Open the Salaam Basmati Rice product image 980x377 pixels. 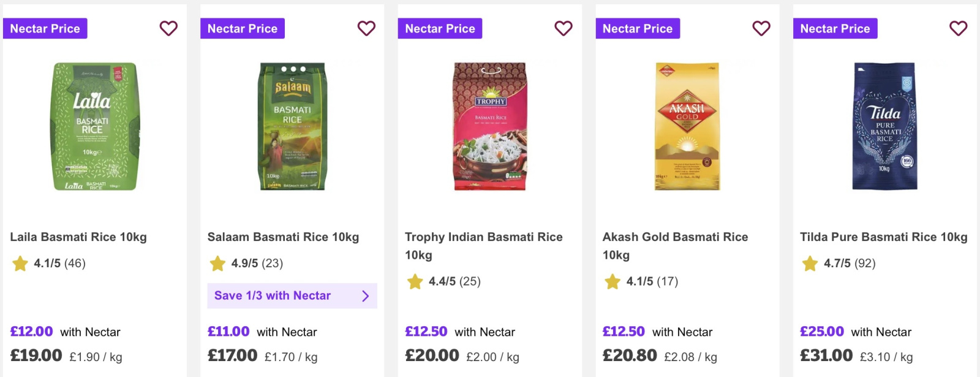(x=293, y=126)
